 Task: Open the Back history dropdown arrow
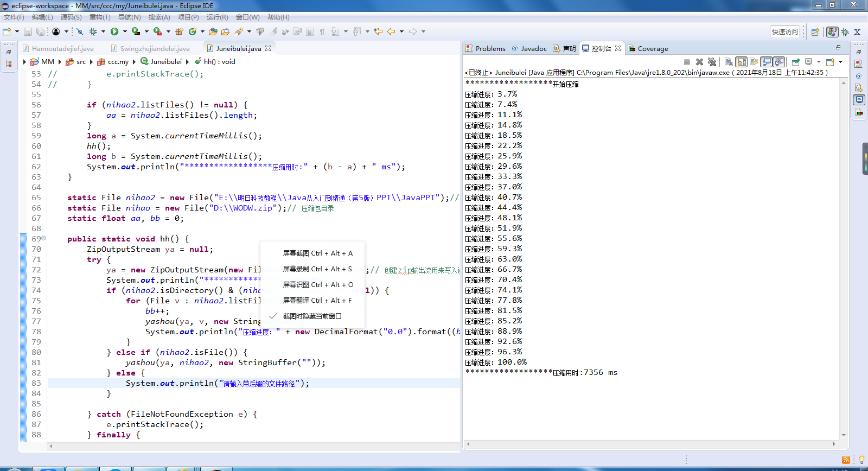(x=401, y=31)
